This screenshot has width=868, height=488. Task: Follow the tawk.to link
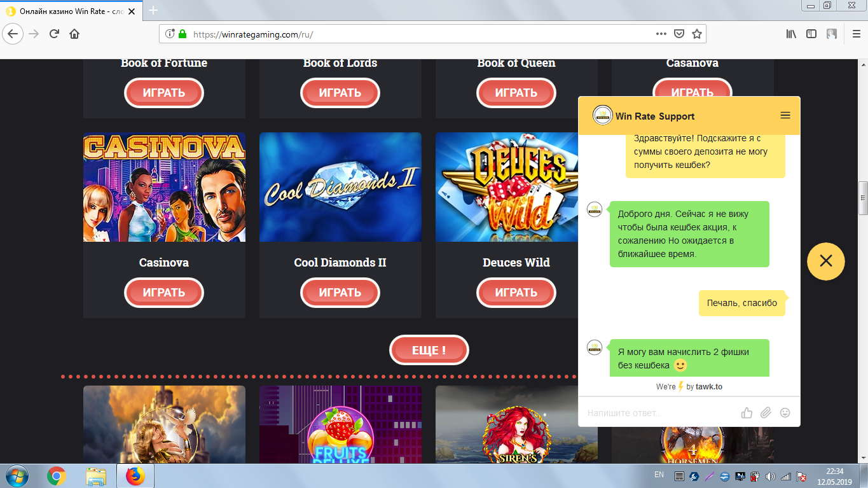[709, 387]
